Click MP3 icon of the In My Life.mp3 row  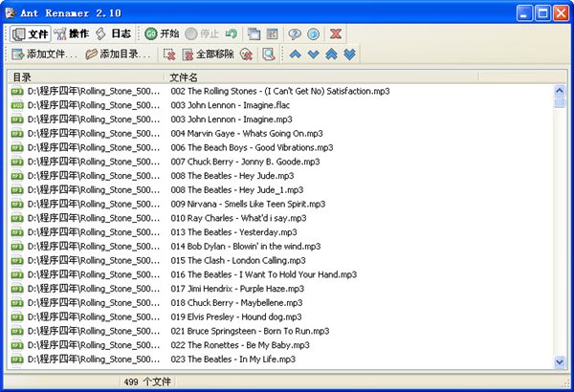[17, 359]
